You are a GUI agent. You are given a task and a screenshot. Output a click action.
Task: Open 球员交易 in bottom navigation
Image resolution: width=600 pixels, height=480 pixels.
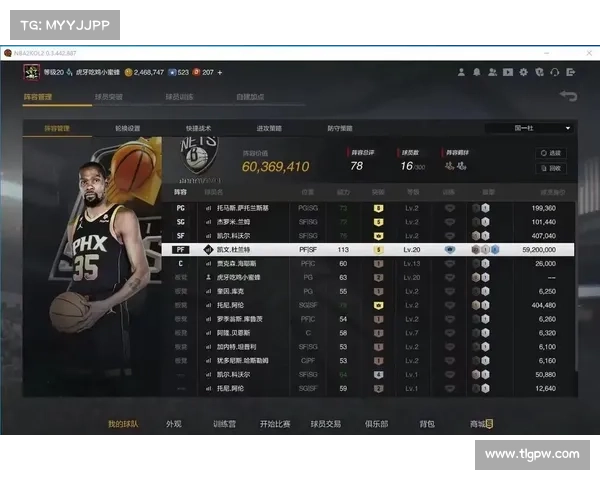click(326, 424)
